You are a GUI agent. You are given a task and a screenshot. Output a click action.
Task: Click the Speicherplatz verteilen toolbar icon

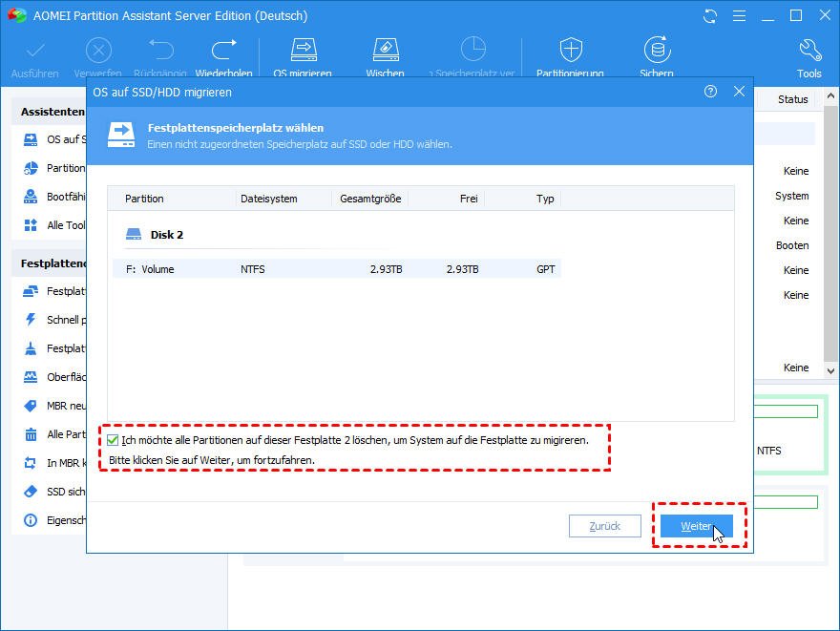pos(473,50)
